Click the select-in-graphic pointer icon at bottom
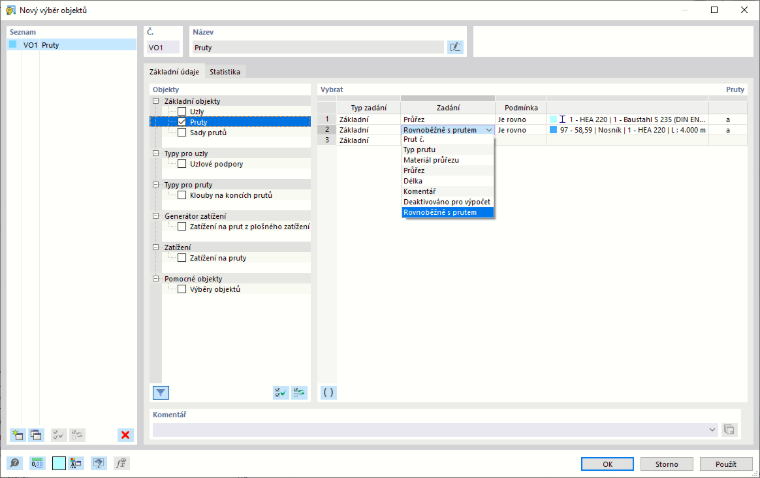760x478 pixels. pyautogui.click(x=98, y=463)
